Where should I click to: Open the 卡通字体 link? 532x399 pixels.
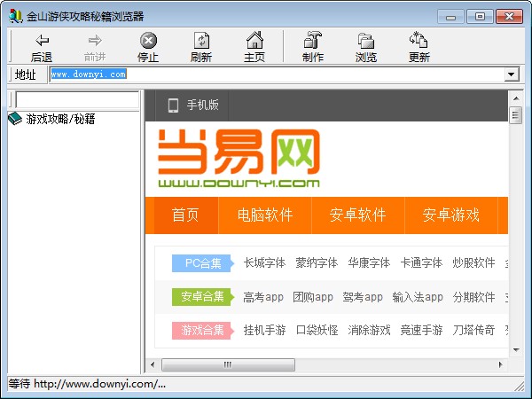[421, 263]
